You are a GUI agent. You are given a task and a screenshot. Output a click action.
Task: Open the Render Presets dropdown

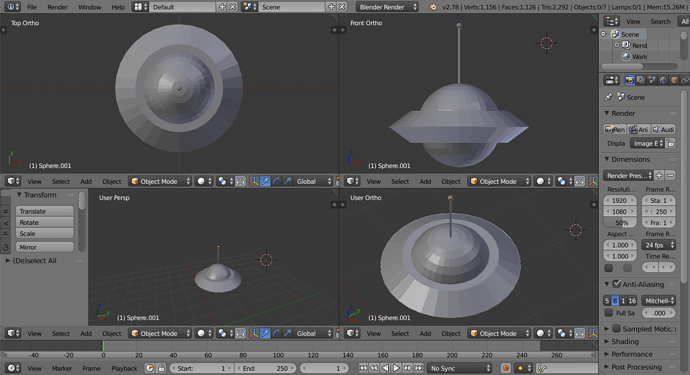point(628,176)
